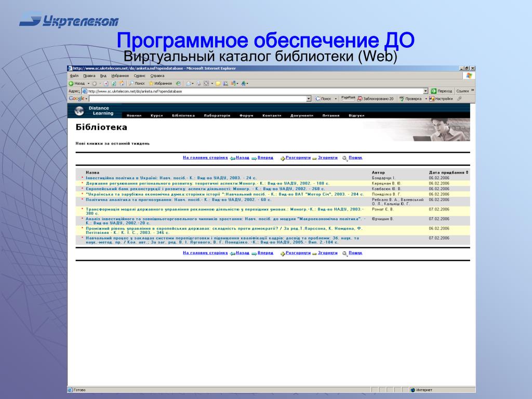Click the Заблокировано 20 popup blocker

376,99
